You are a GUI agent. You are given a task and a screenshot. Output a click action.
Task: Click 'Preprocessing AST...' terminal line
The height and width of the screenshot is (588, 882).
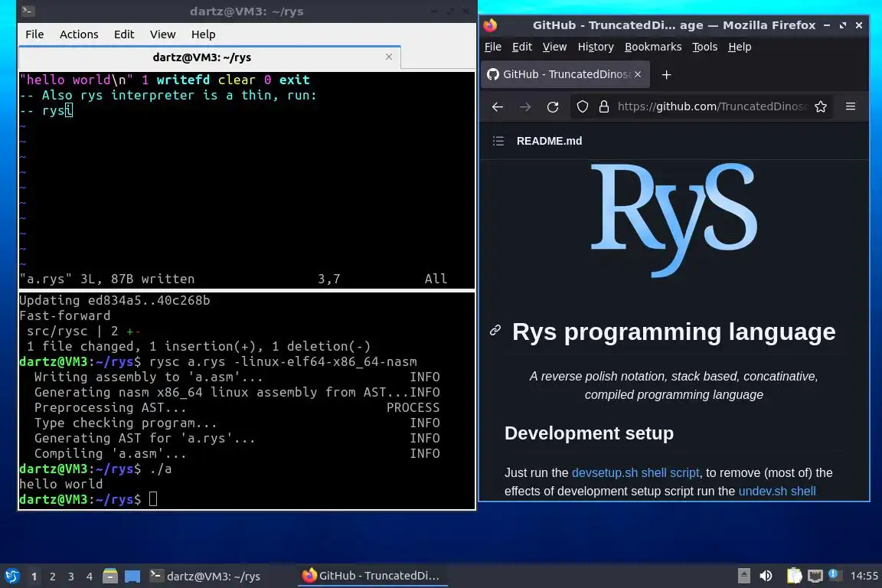point(109,407)
